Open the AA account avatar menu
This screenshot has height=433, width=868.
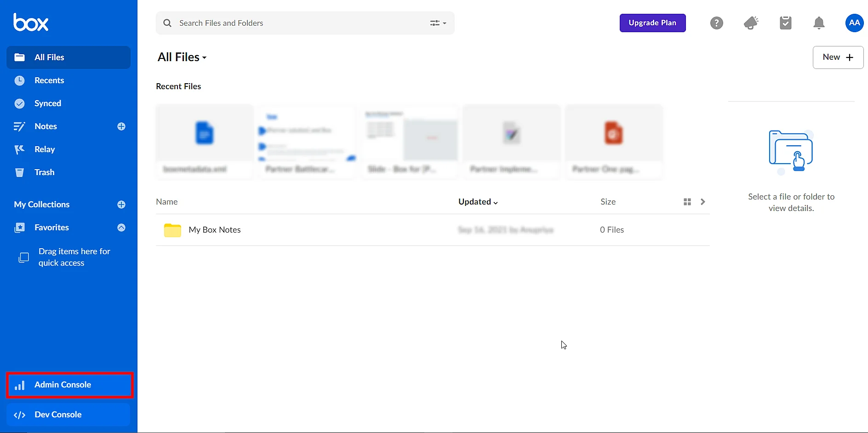(x=854, y=23)
